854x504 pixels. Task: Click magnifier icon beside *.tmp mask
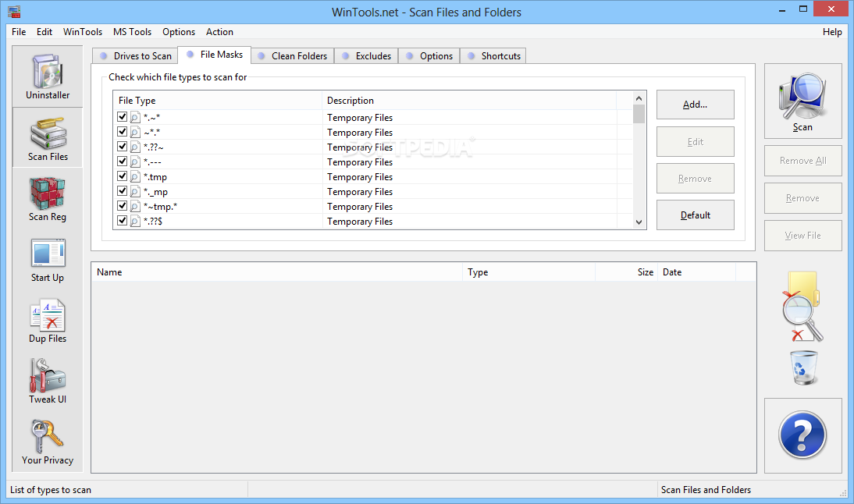click(135, 177)
